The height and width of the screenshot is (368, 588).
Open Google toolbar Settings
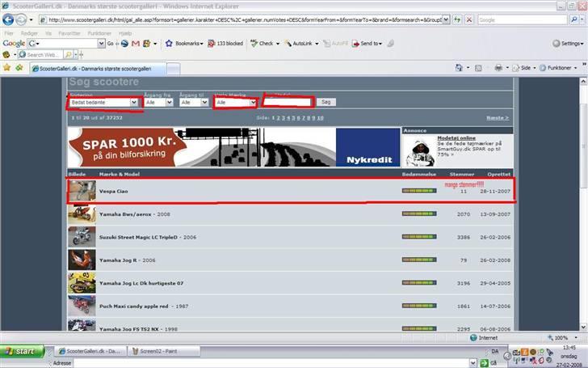(565, 43)
